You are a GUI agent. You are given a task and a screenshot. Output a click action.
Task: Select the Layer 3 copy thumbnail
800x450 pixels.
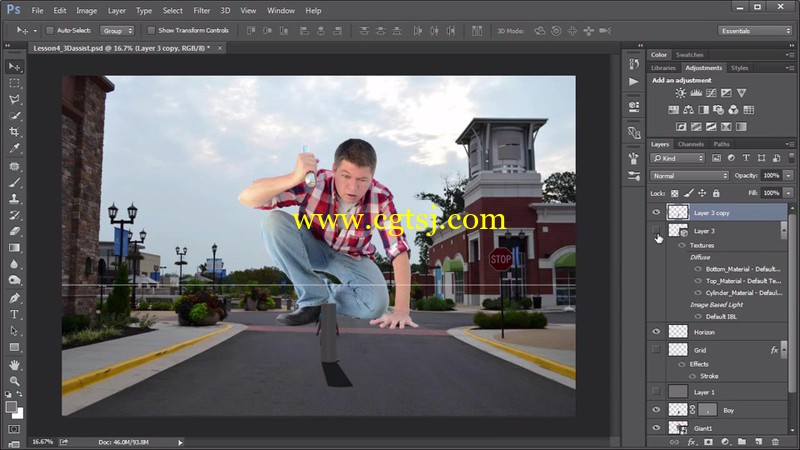(678, 212)
